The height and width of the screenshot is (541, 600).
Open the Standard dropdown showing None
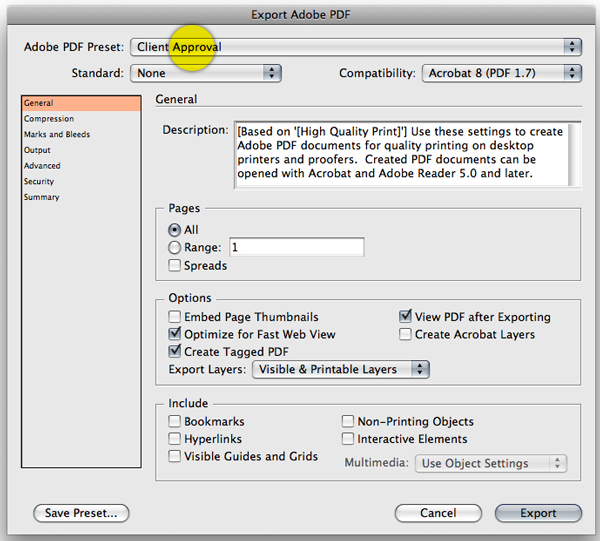click(x=206, y=73)
